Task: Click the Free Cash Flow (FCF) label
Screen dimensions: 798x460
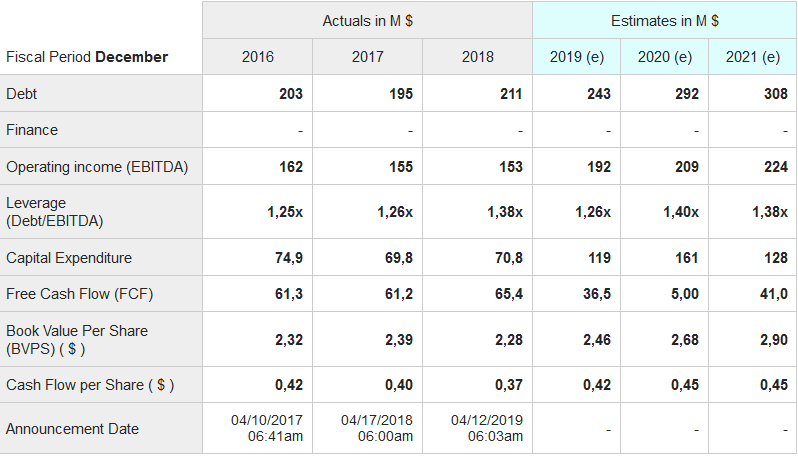Action: (x=80, y=294)
